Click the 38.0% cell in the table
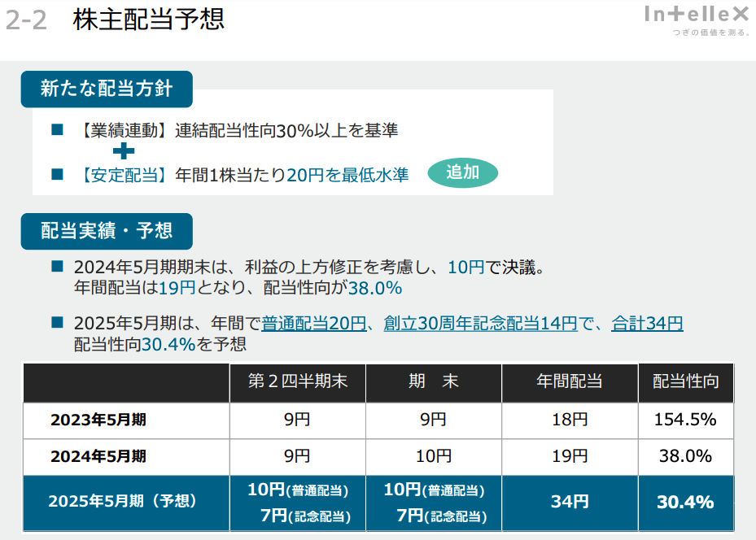The height and width of the screenshot is (540, 756). [685, 456]
